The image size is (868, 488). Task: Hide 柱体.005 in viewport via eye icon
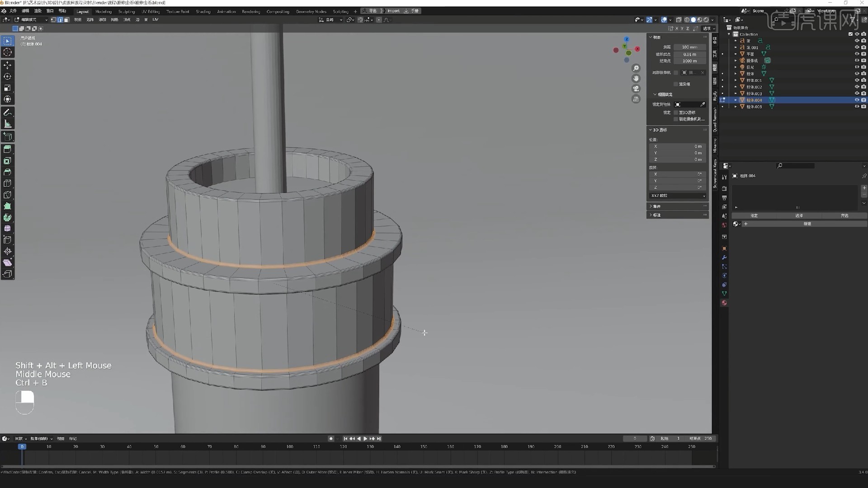[x=857, y=107]
